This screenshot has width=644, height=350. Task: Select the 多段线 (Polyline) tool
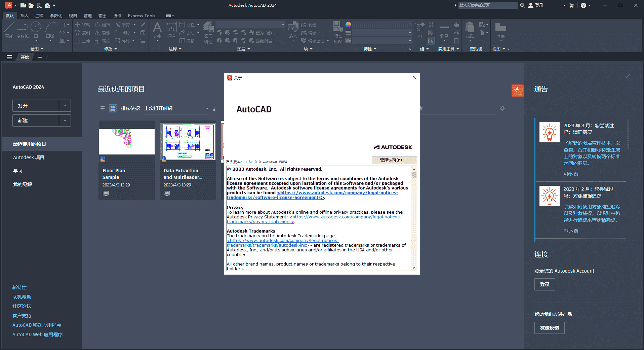(23, 30)
